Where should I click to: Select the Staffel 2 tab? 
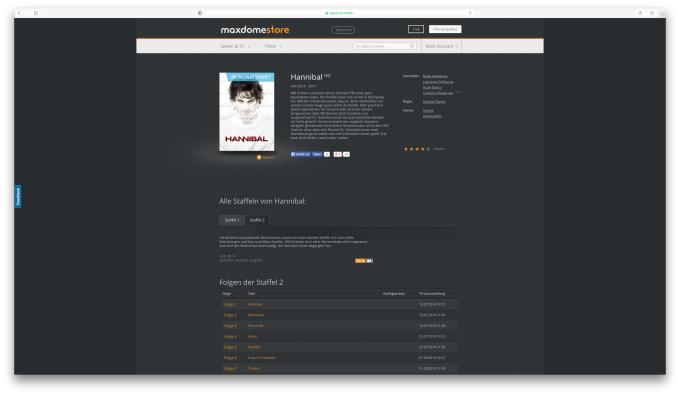257,220
